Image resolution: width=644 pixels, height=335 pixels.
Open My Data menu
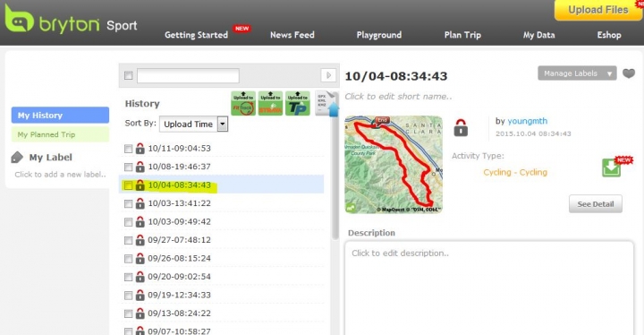pyautogui.click(x=538, y=35)
